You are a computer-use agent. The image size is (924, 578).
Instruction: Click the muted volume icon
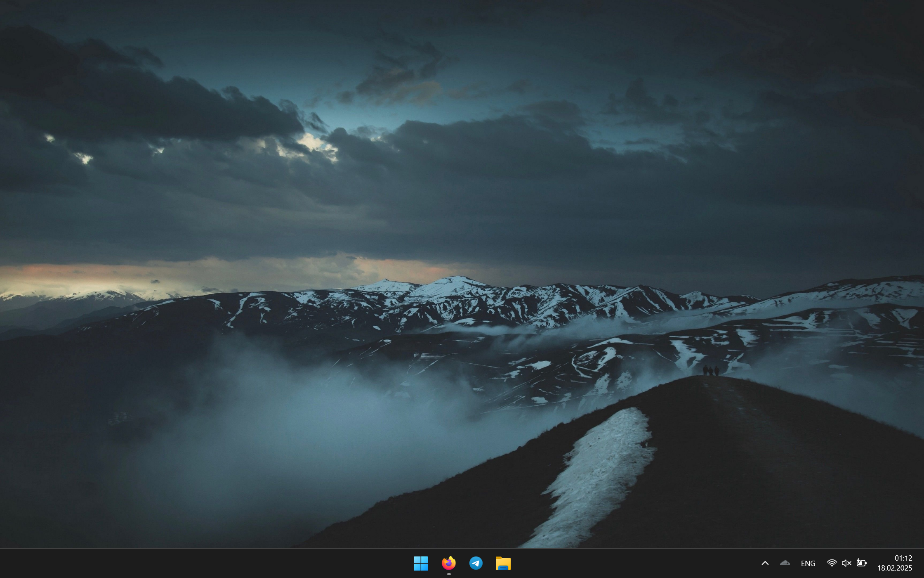(846, 563)
